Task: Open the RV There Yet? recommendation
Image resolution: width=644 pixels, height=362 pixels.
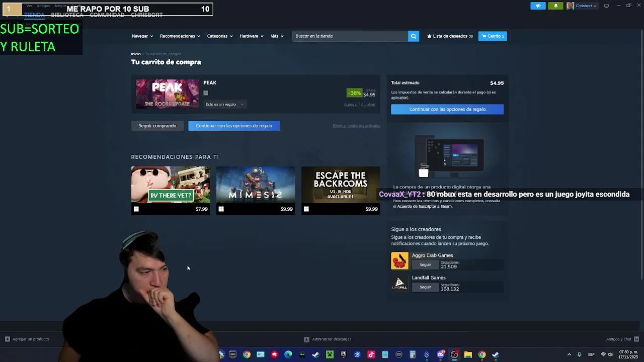Action: 171,191
